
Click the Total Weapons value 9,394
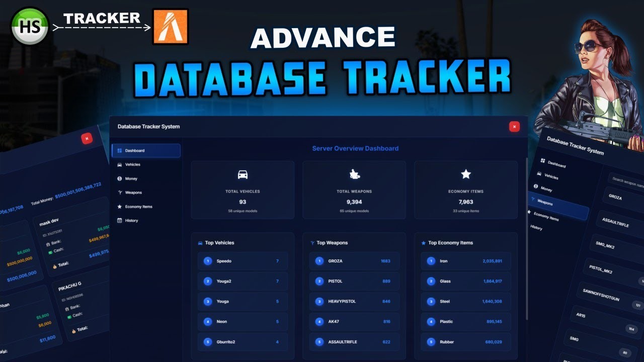point(355,202)
